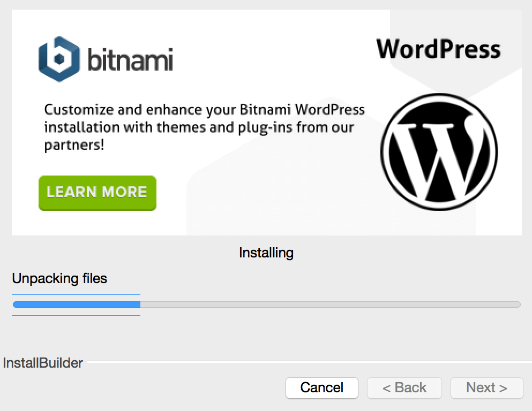
Task: Click the word partners! in the promo text
Action: pyautogui.click(x=74, y=145)
